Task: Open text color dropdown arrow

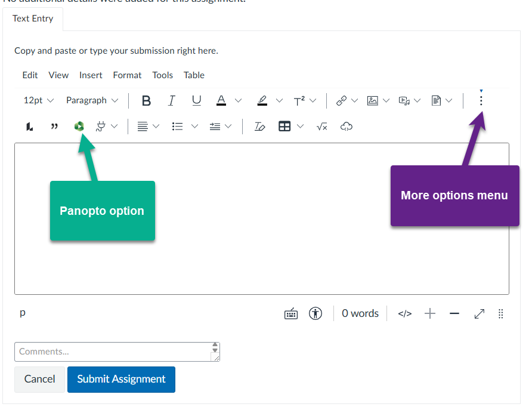Action: pos(238,100)
